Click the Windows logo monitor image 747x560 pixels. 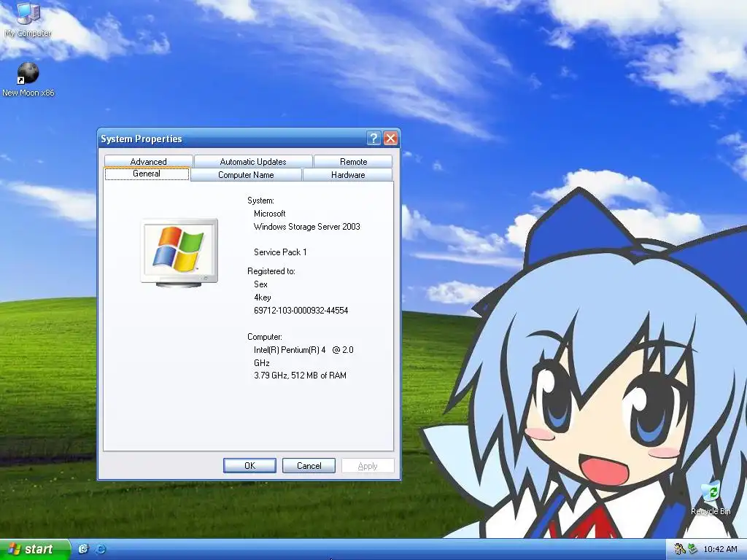(179, 252)
